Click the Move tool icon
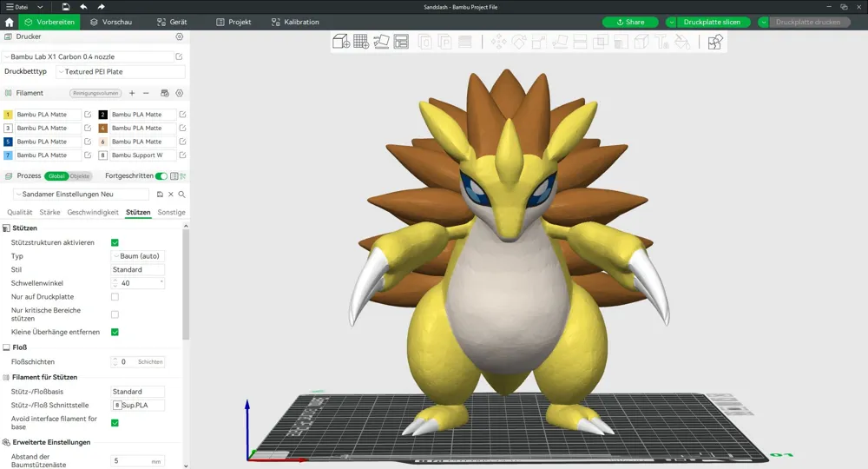This screenshot has height=469, width=868. coord(498,42)
